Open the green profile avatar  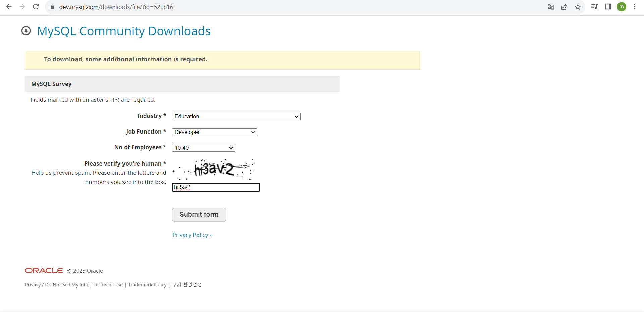click(x=622, y=7)
